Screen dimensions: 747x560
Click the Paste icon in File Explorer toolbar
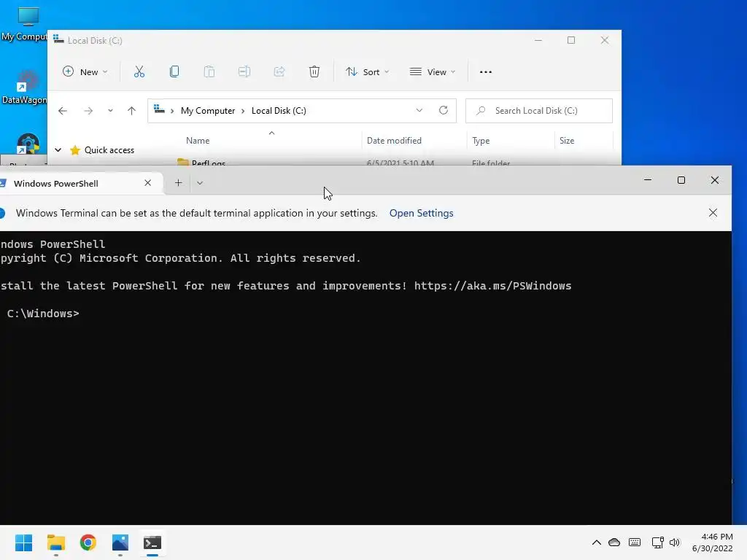pyautogui.click(x=209, y=72)
